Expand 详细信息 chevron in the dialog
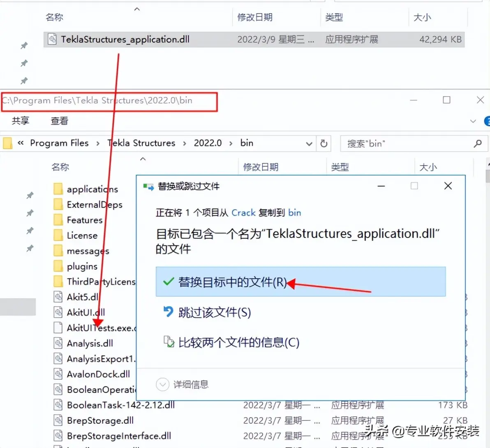490x448 pixels. (x=162, y=384)
